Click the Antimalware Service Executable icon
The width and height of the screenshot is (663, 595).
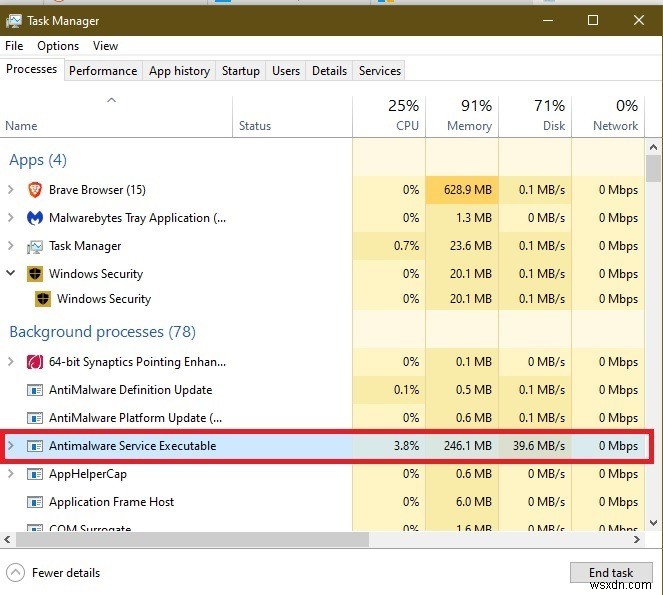click(x=35, y=446)
